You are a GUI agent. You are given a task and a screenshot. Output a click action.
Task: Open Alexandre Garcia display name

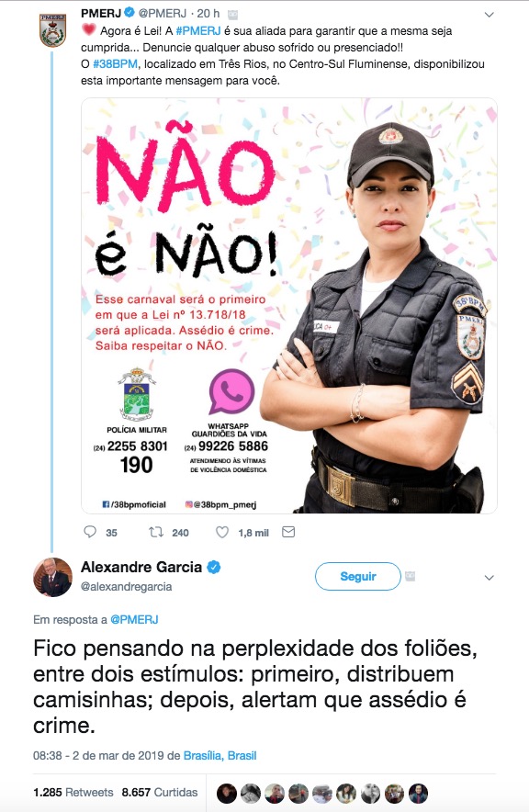click(141, 567)
